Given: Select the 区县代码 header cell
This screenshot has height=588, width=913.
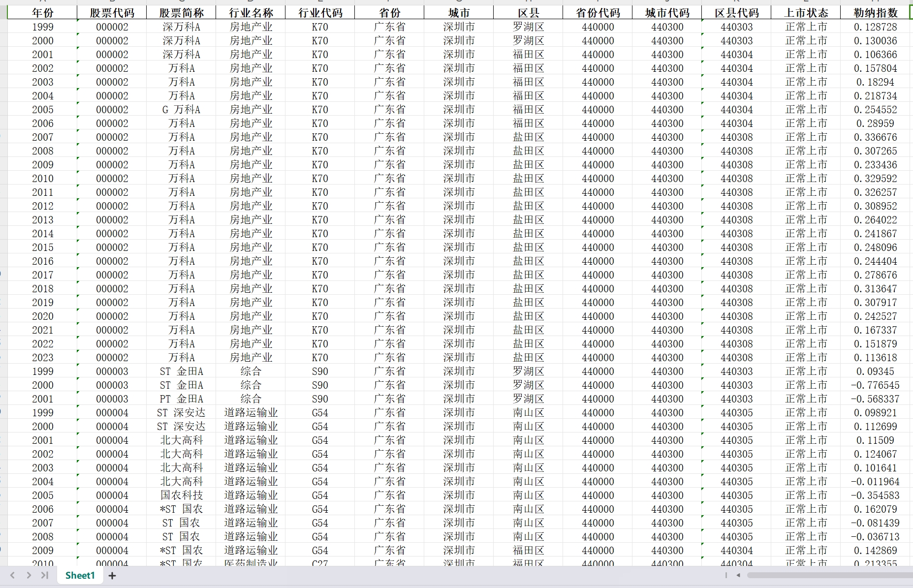Looking at the screenshot, I should (736, 13).
